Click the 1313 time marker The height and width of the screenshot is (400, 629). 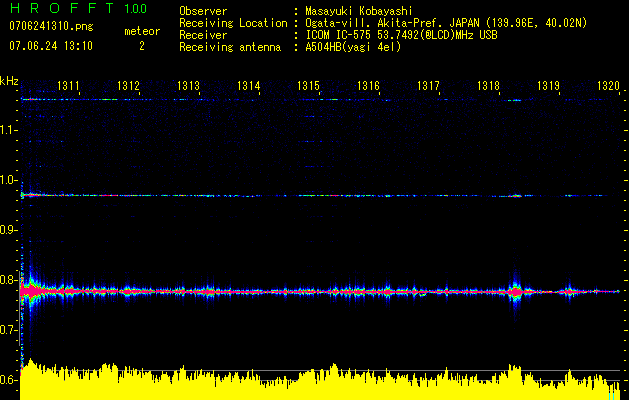coord(188,85)
